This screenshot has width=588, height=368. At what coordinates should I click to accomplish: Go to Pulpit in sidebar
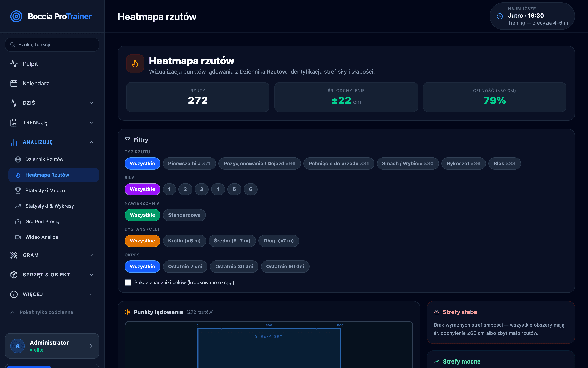(x=52, y=64)
